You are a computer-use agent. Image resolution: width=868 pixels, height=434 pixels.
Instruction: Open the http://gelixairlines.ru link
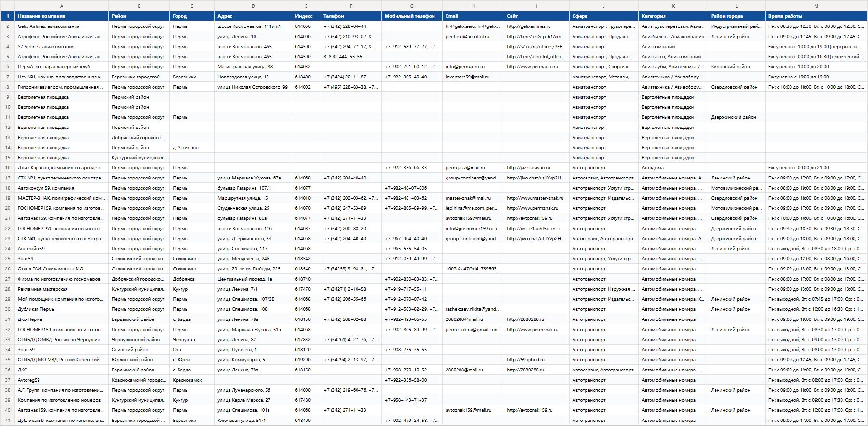(529, 26)
